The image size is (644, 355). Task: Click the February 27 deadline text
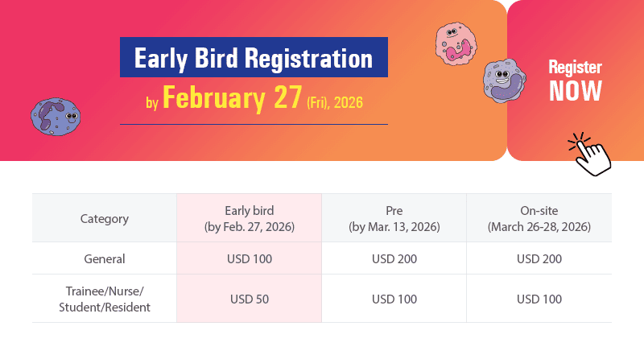(232, 99)
